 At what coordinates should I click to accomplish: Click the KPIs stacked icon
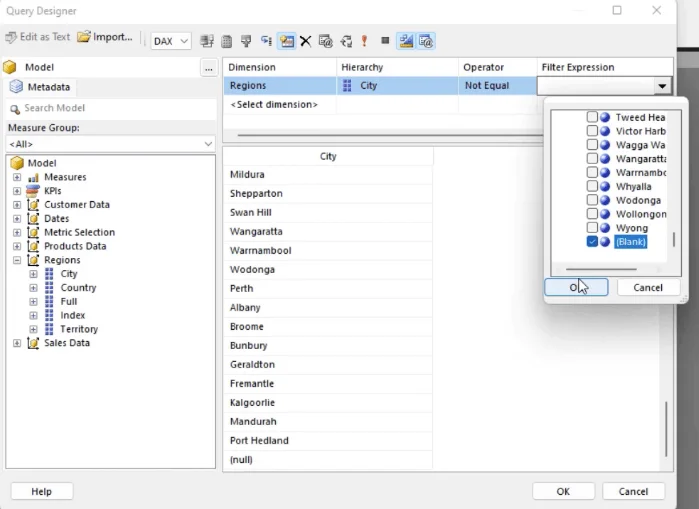pyautogui.click(x=33, y=191)
